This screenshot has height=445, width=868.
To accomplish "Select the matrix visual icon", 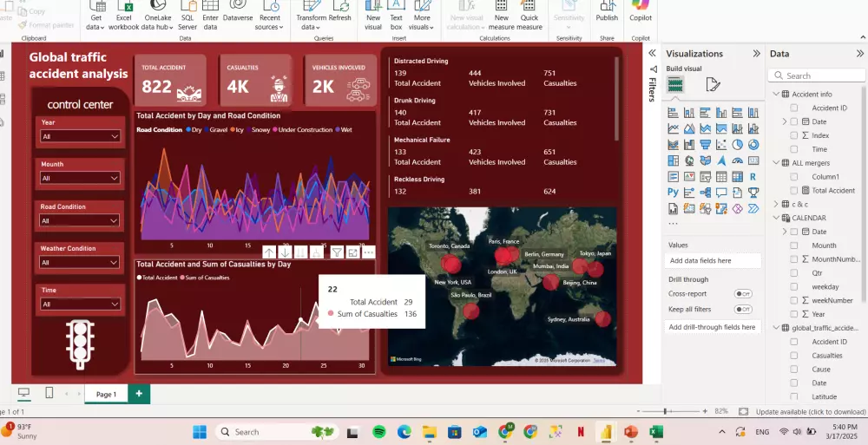I will tap(737, 177).
